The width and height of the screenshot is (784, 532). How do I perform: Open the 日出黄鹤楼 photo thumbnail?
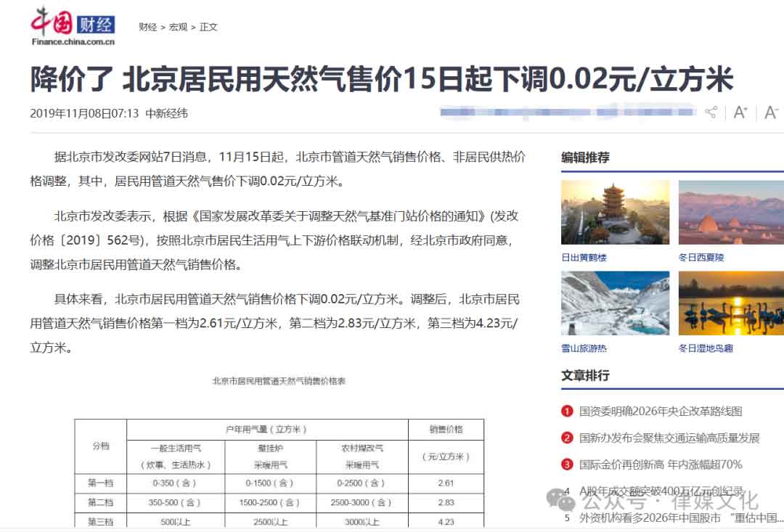pyautogui.click(x=615, y=212)
